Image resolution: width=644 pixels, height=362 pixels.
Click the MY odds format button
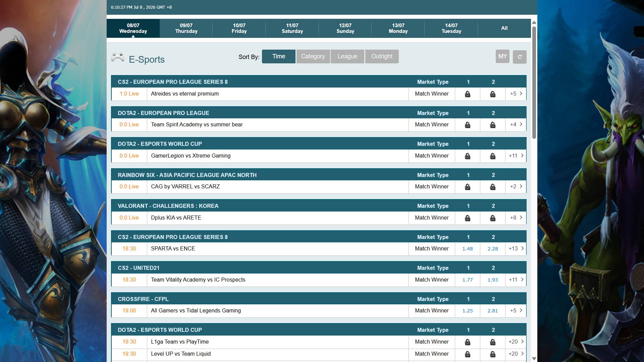(x=502, y=56)
